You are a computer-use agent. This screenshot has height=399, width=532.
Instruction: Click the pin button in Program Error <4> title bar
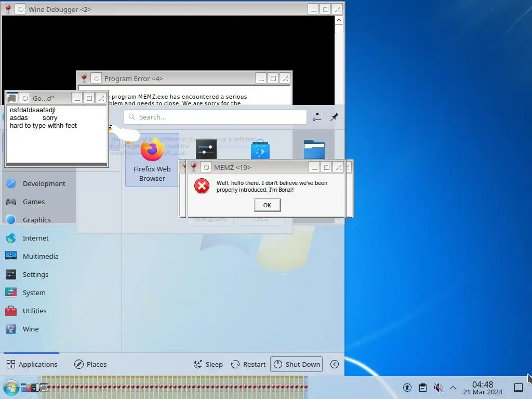click(97, 78)
